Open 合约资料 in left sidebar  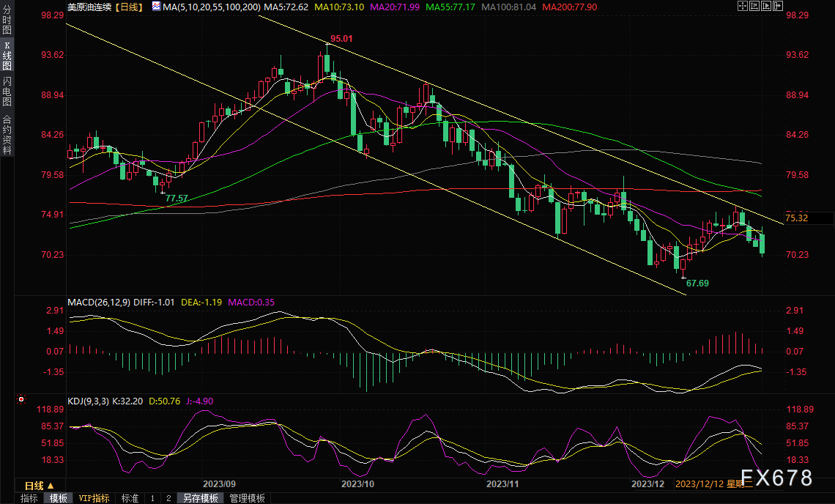tap(7, 135)
